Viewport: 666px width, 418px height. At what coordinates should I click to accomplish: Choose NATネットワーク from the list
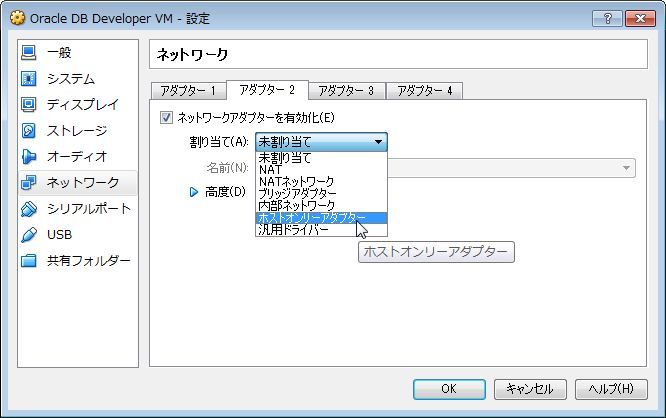pyautogui.click(x=321, y=182)
